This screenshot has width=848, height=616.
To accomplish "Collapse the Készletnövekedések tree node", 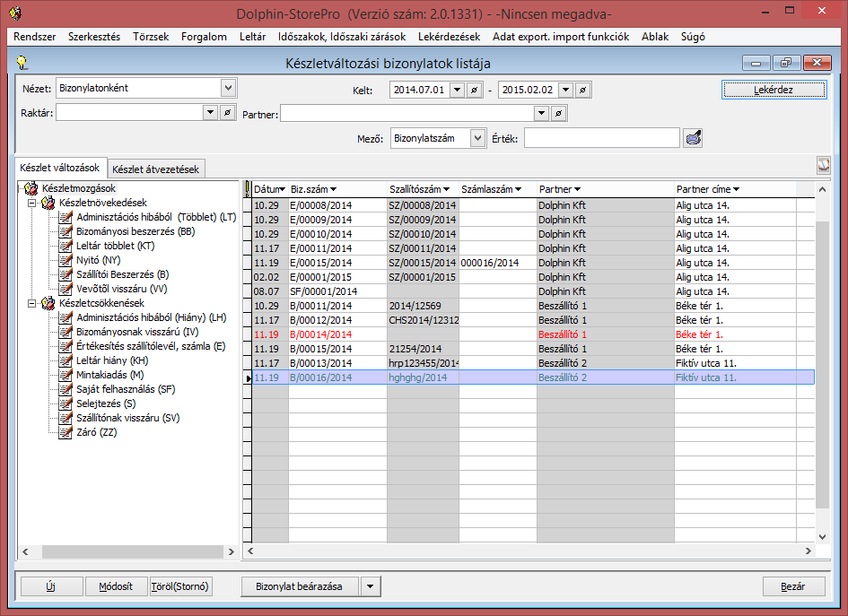I will point(32,204).
